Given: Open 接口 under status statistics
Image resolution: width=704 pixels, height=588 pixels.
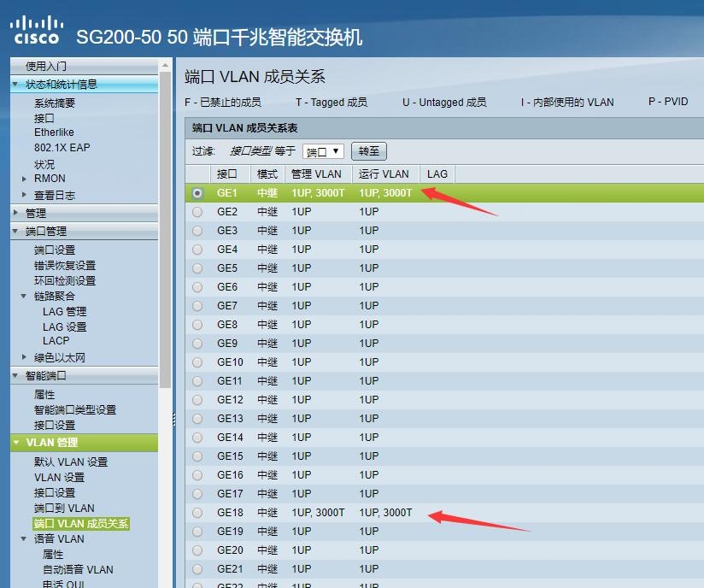Looking at the screenshot, I should click(x=44, y=118).
